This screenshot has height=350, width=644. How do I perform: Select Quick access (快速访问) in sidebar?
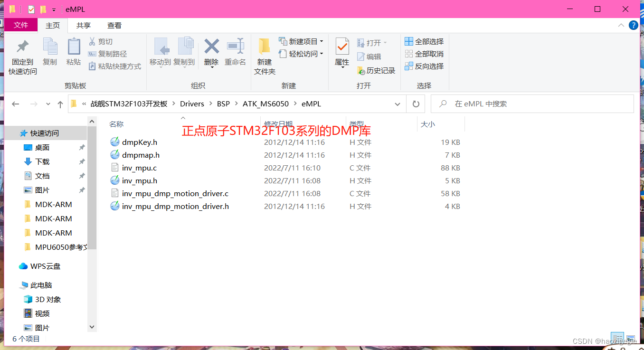click(46, 133)
